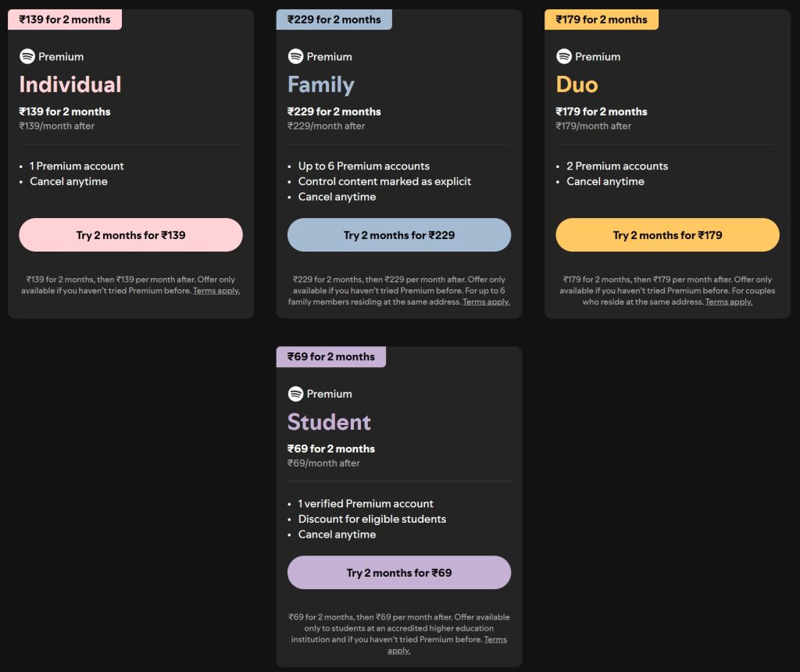Open Terms apply link under Student plan

495,639
